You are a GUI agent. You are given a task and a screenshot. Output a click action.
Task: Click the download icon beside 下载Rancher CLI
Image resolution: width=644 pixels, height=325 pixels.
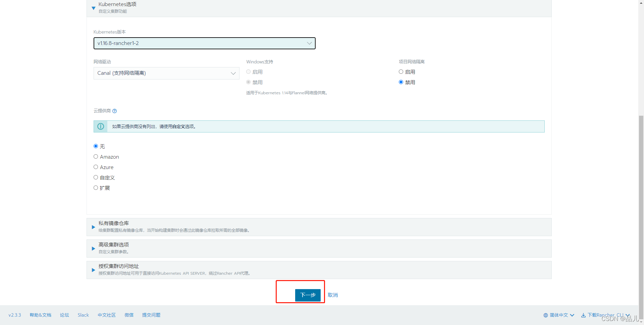583,315
